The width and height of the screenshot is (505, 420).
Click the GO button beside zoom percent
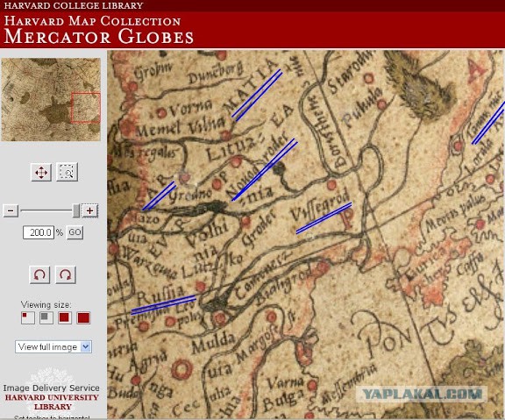coord(75,232)
